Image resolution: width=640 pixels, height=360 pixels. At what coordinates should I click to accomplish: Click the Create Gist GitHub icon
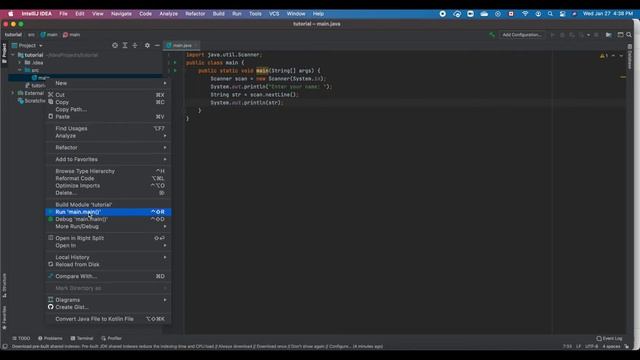point(51,307)
